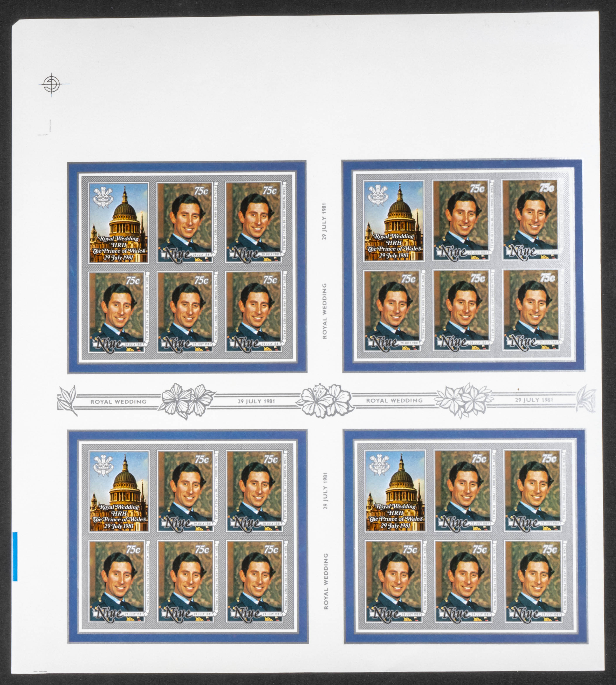The width and height of the screenshot is (616, 685).
Task: Click leftmost ROYAL WEDDING text in horizontal gutter
Action: click(118, 402)
